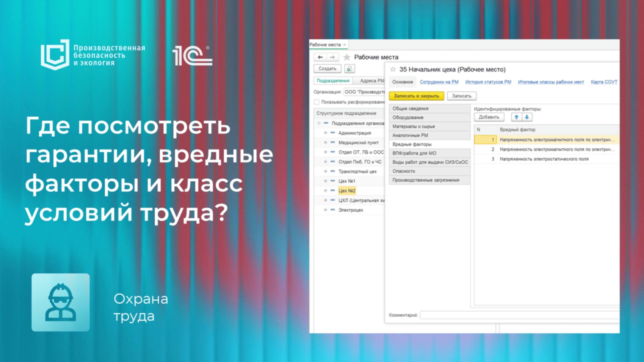The width and height of the screenshot is (644, 362).
Task: Select the Напряженность электростатического поля row
Action: pos(544,159)
